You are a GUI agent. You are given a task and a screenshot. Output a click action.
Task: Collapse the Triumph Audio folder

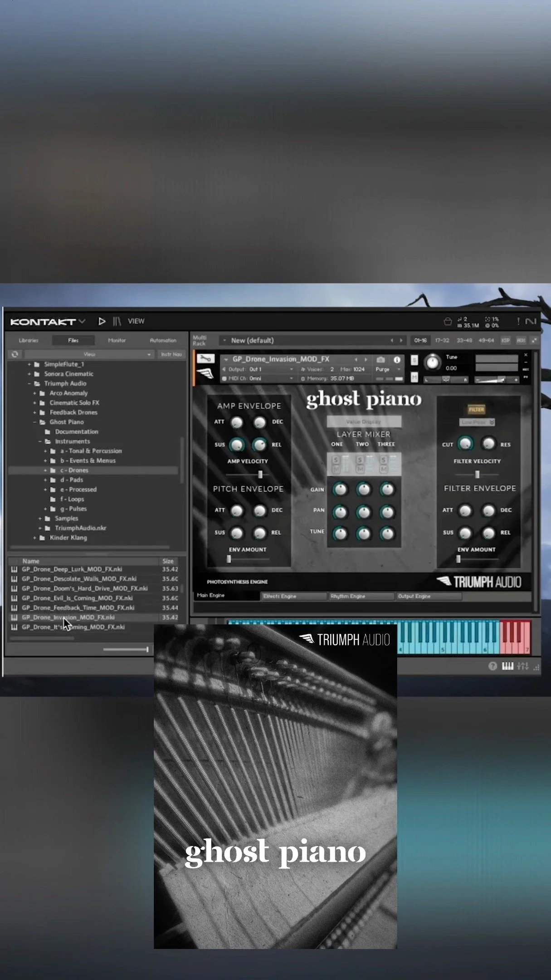(29, 383)
